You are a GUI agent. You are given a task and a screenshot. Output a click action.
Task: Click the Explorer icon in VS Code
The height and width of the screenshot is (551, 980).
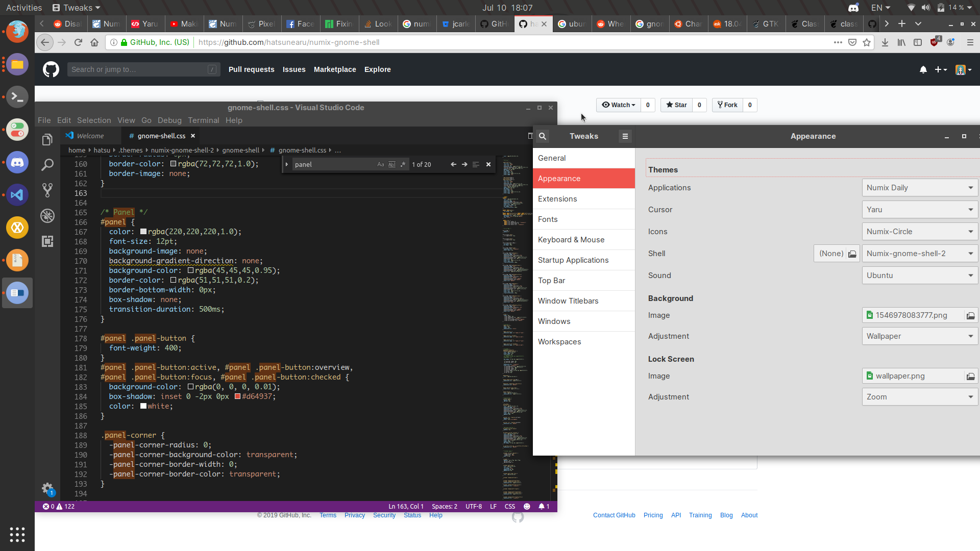click(47, 139)
